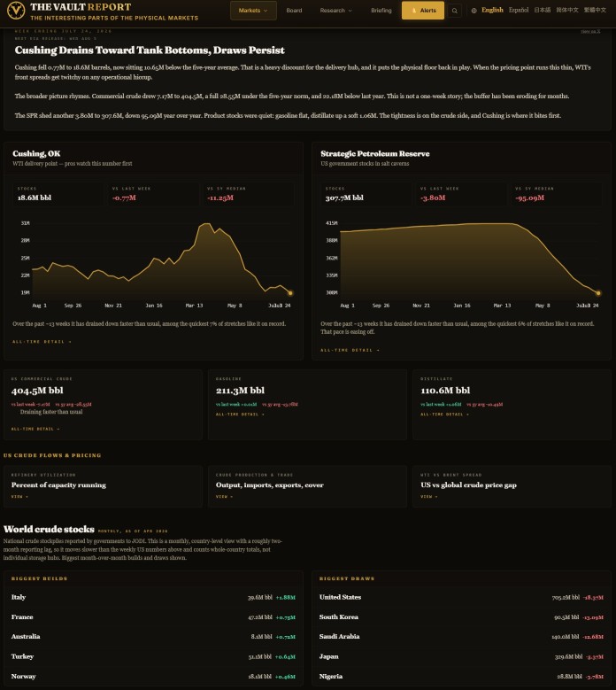Select Saudi Arabia row in Biggest Draws
This screenshot has width=616, height=690.
[x=461, y=636]
